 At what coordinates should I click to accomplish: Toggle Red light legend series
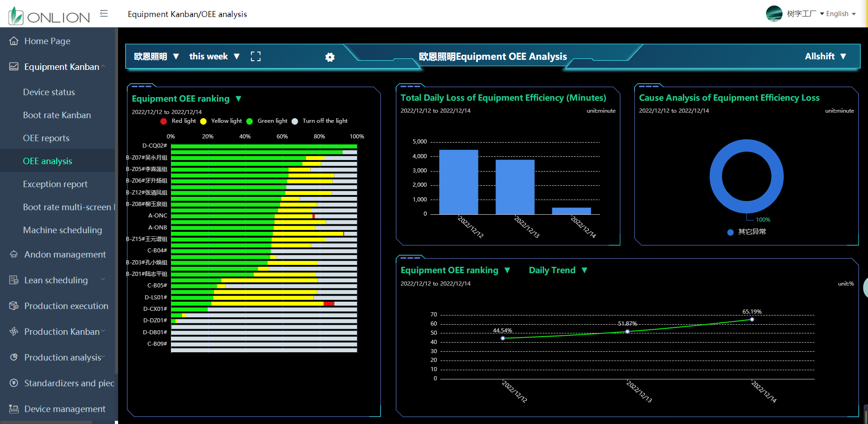coord(178,121)
